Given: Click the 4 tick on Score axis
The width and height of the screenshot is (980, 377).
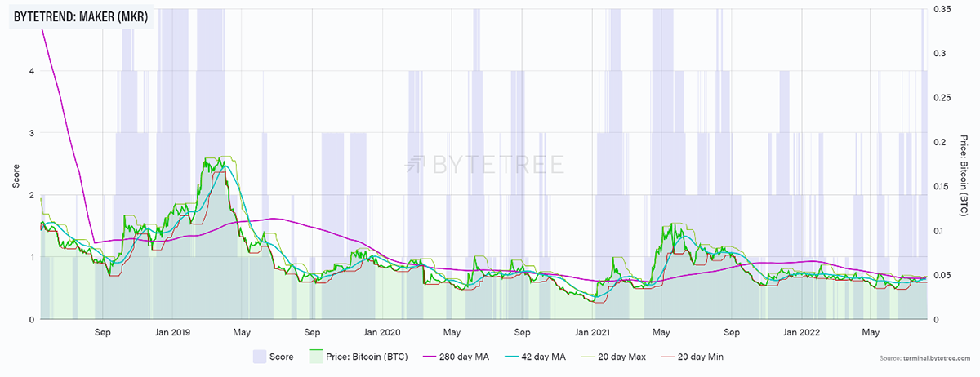Looking at the screenshot, I should [x=31, y=71].
